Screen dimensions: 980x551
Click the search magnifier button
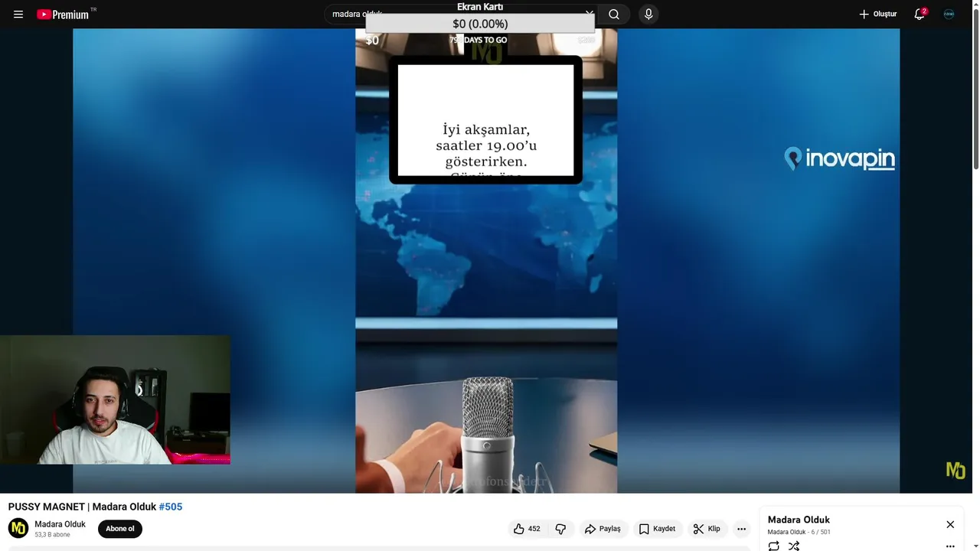pos(614,14)
